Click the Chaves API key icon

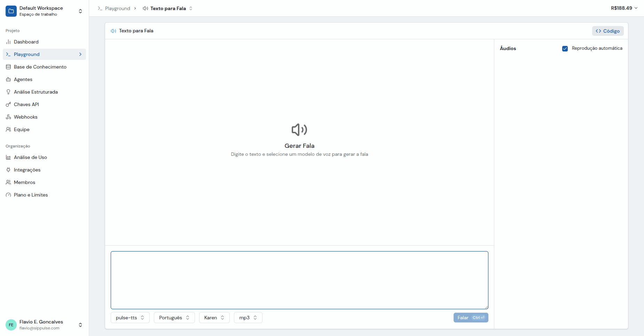coord(8,104)
